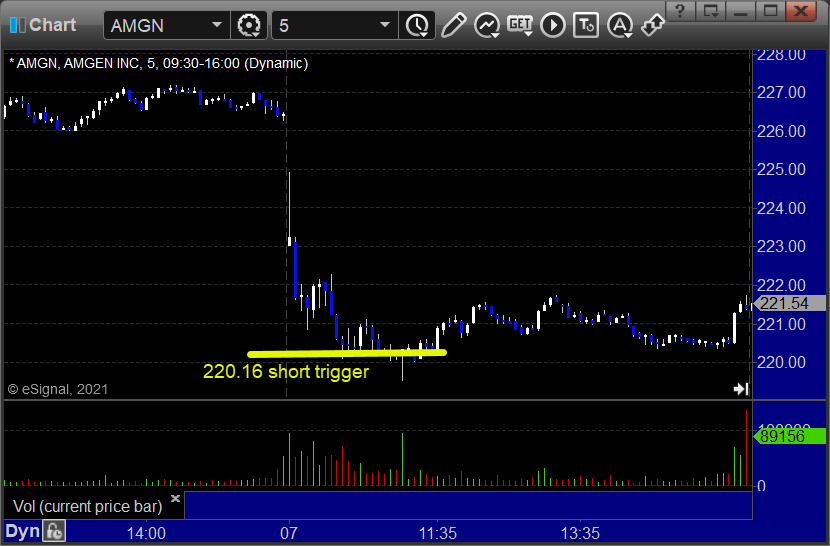Click the Dyn button at bottom-left
Viewport: 830px width, 546px height.
click(x=23, y=531)
